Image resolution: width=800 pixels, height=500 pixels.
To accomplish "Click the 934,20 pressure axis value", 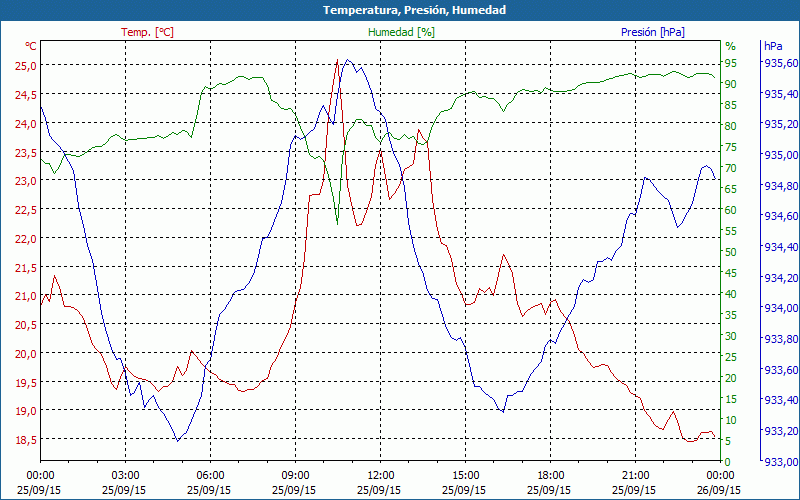I will tap(781, 278).
